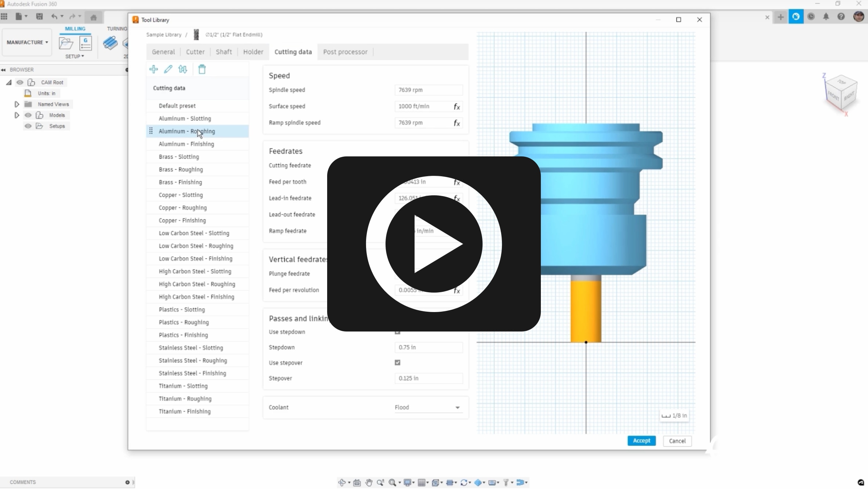
Task: Switch to the Shaft tab
Action: point(224,52)
